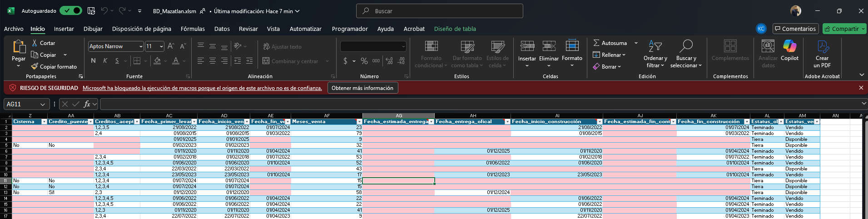868x219 pixels.
Task: Click the Pegar clipboard icon
Action: pyautogui.click(x=19, y=47)
